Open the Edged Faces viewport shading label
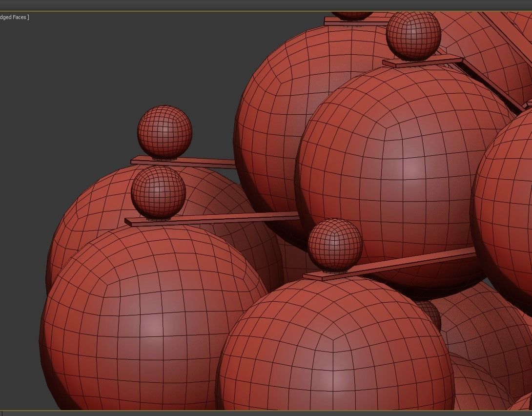 pyautogui.click(x=14, y=17)
